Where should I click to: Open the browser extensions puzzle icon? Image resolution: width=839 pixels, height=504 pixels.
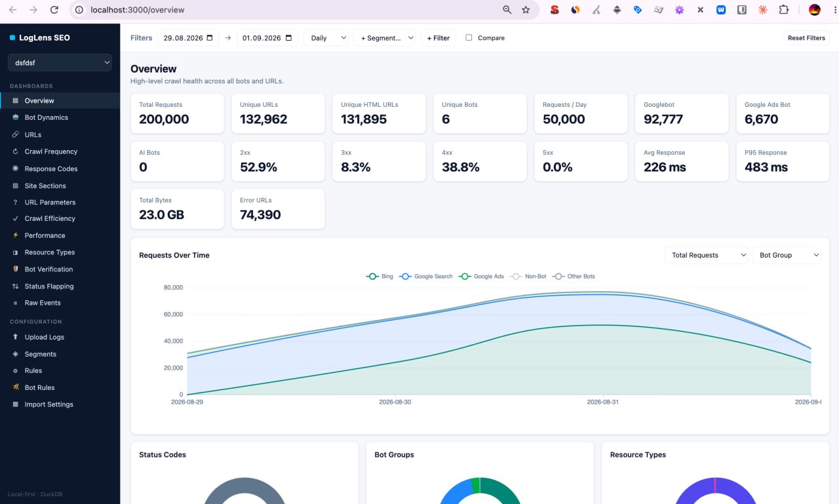click(783, 10)
